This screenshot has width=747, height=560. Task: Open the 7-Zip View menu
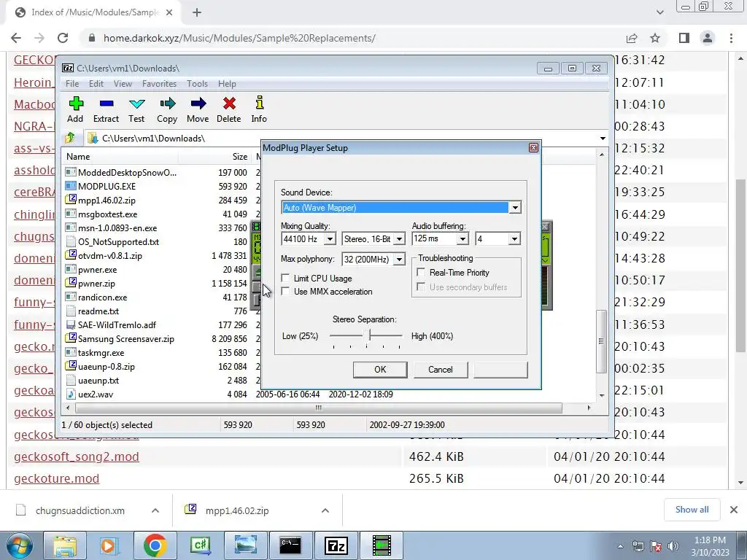point(123,84)
